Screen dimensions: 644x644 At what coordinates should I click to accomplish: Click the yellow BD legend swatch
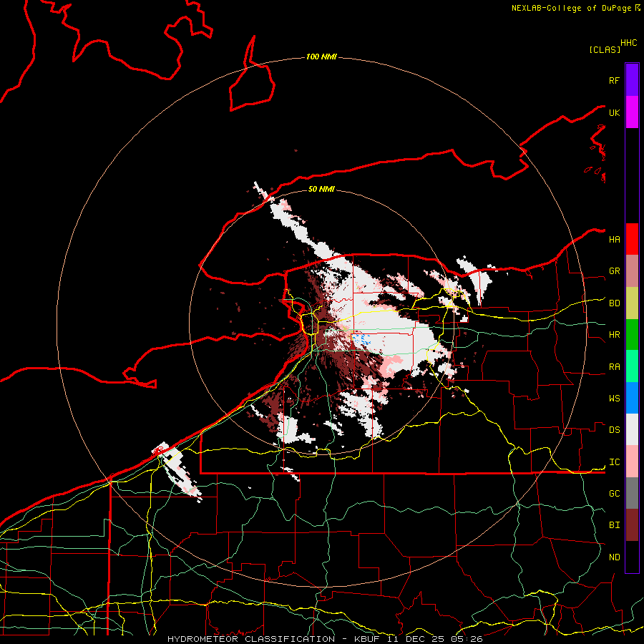632,303
